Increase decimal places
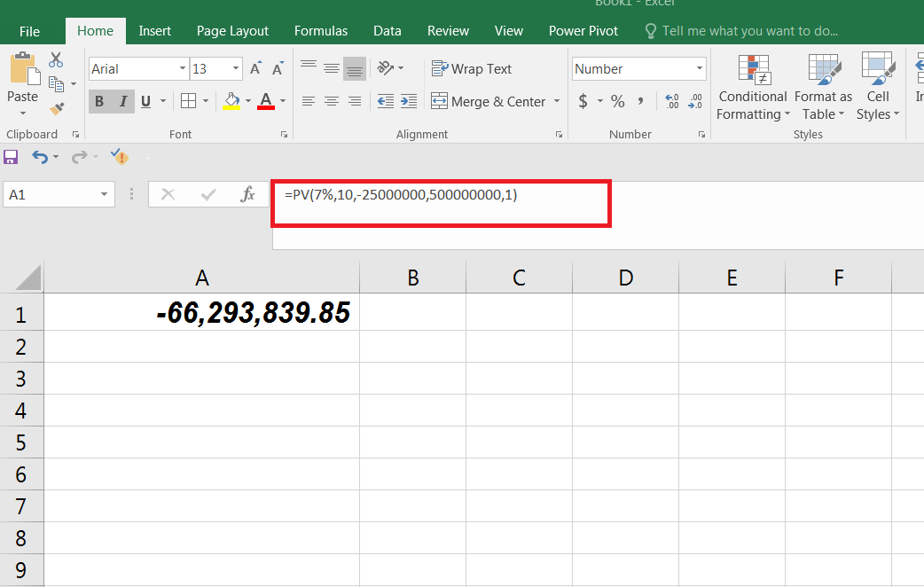Image resolution: width=924 pixels, height=587 pixels. (x=672, y=101)
